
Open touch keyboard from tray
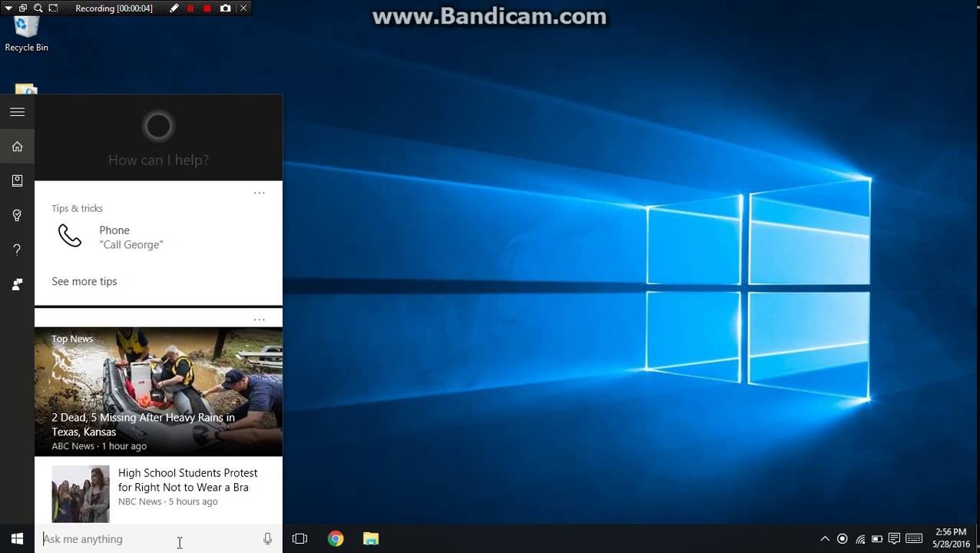tap(914, 539)
